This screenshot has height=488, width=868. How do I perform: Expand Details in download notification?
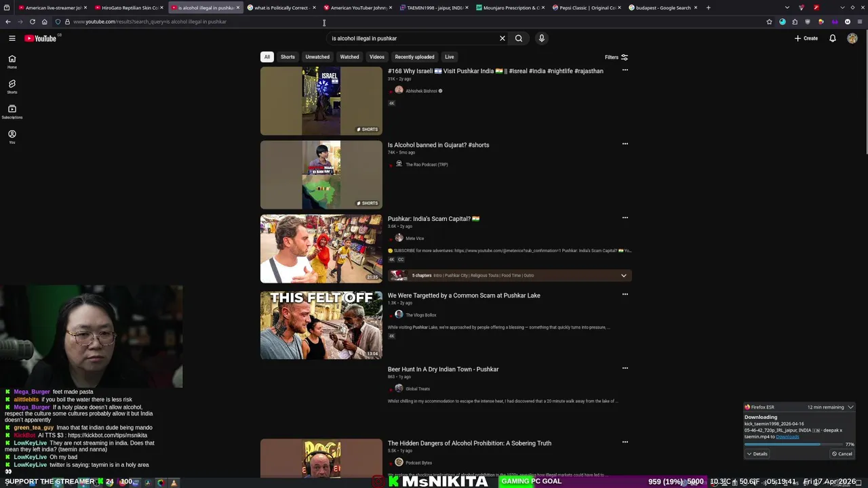point(757,454)
